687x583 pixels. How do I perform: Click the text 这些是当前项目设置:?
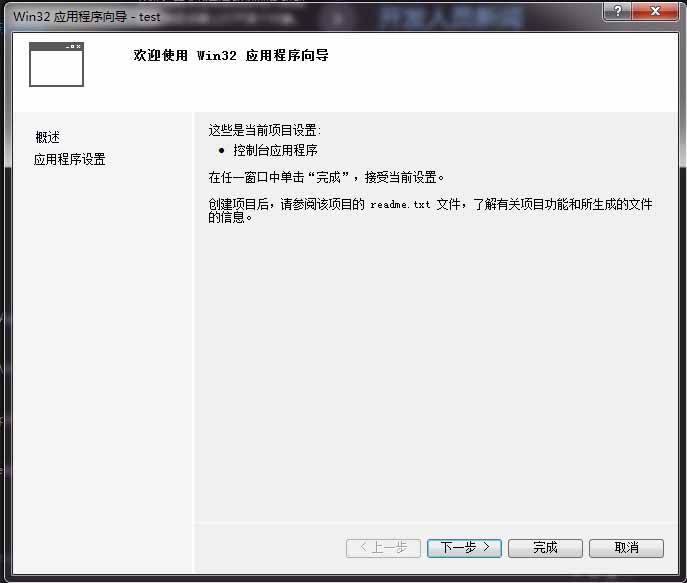coord(265,130)
